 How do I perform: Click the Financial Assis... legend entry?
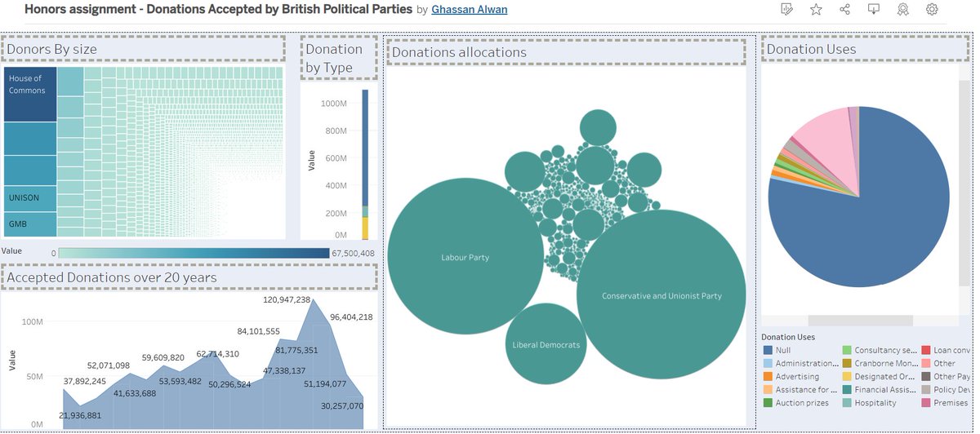[880, 389]
